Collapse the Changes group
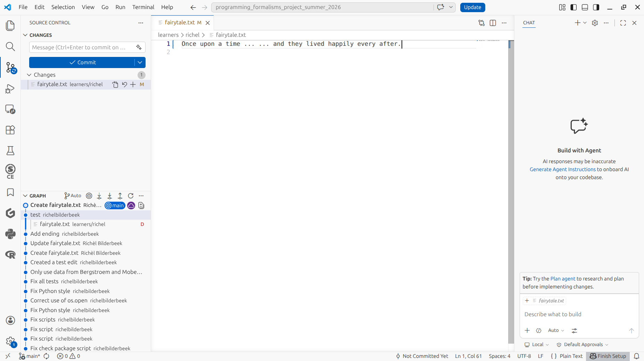 [x=29, y=75]
